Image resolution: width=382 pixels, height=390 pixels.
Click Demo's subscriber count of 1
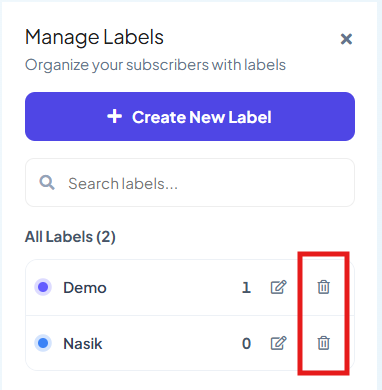(x=246, y=287)
